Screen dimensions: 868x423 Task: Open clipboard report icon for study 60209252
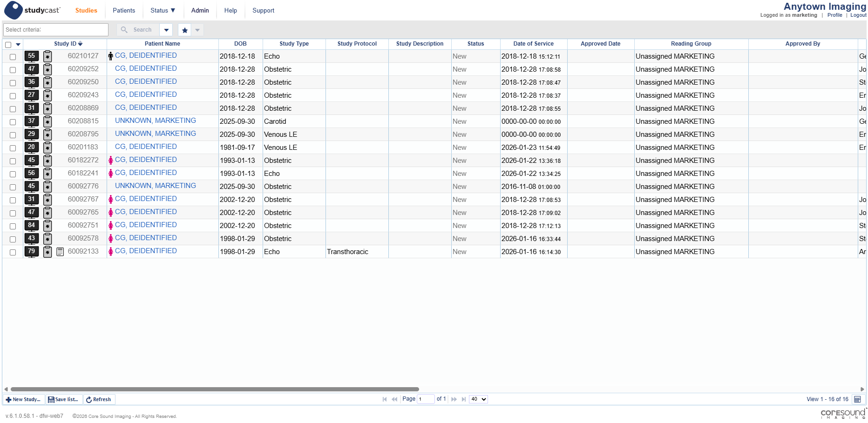click(47, 69)
